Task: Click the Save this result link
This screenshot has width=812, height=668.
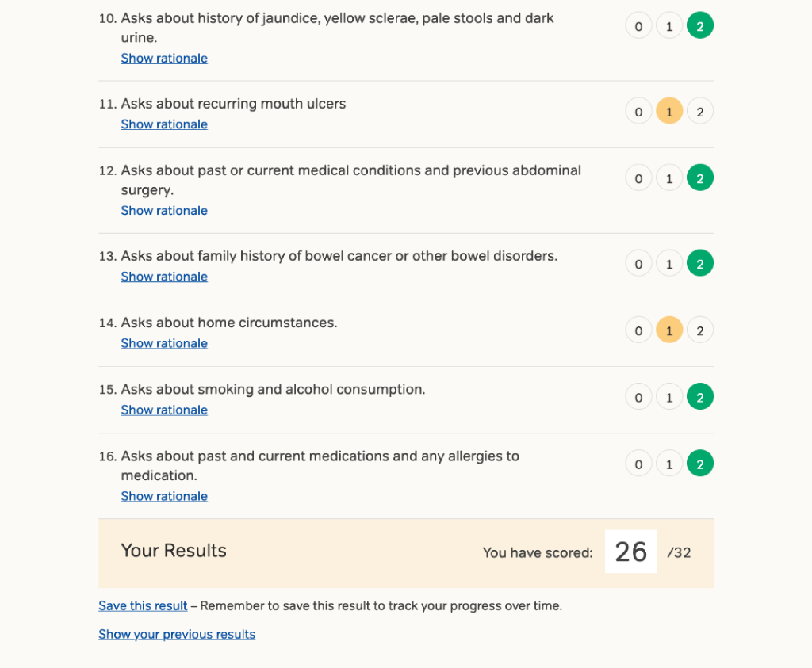Action: tap(143, 606)
